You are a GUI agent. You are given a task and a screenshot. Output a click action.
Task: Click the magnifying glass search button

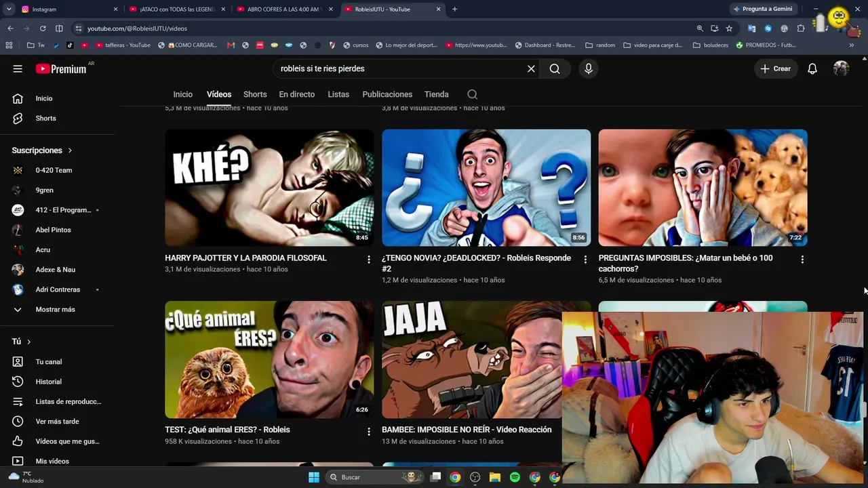pos(555,68)
